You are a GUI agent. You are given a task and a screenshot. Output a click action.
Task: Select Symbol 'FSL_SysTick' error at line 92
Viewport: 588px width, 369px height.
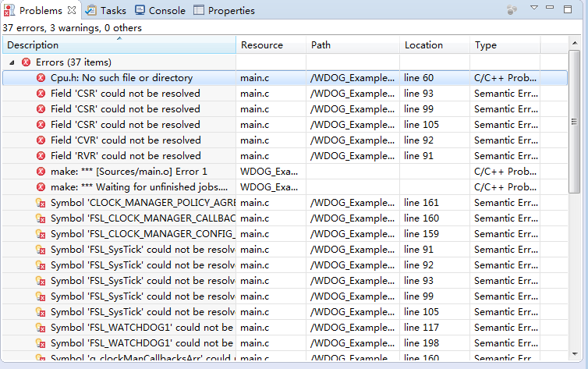tap(285, 265)
